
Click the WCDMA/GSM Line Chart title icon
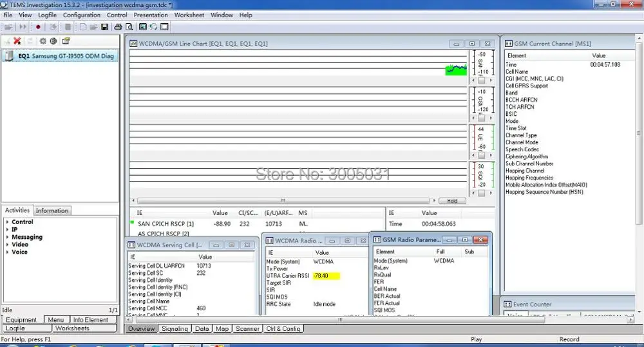(133, 44)
